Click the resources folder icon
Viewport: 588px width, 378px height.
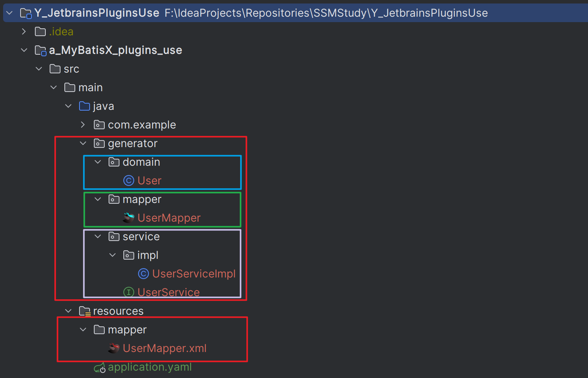(x=85, y=311)
